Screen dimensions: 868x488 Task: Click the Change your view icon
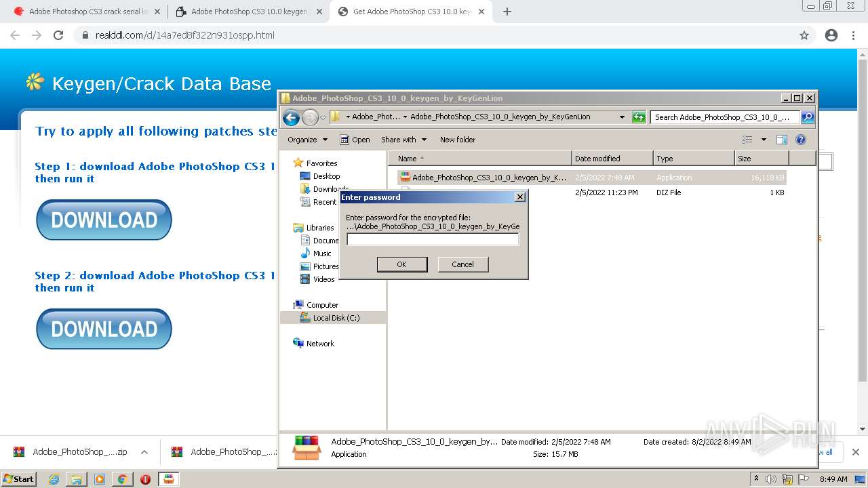[747, 140]
